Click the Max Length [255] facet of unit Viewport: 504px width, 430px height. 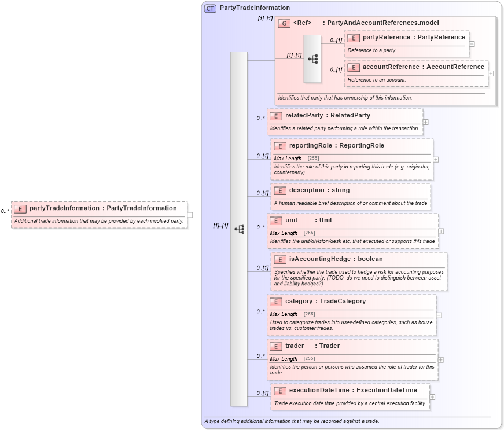[x=292, y=233]
